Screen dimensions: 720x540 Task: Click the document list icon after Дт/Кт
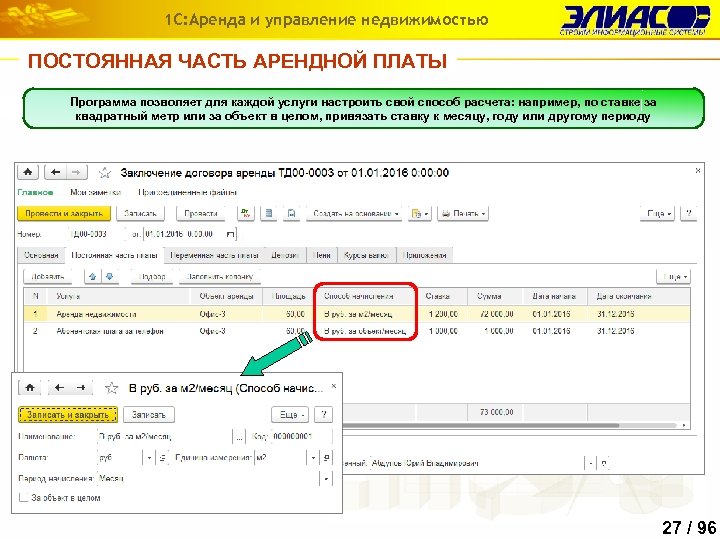point(269,213)
